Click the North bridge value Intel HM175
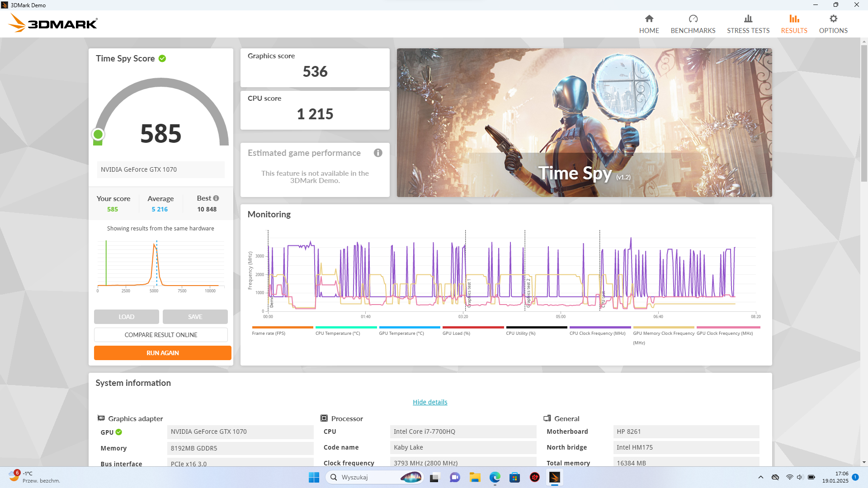868x488 pixels. click(686, 447)
